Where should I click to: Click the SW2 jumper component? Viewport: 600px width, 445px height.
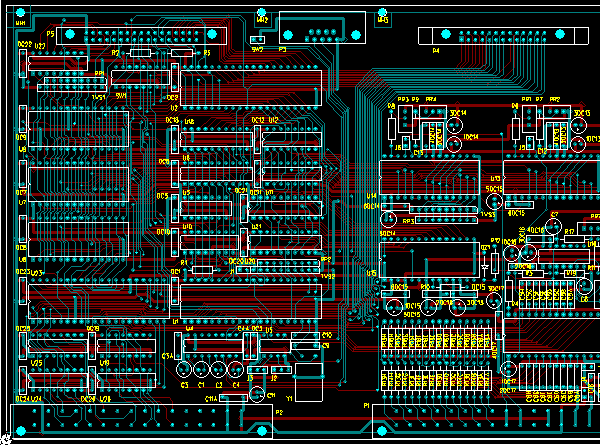coord(256,40)
